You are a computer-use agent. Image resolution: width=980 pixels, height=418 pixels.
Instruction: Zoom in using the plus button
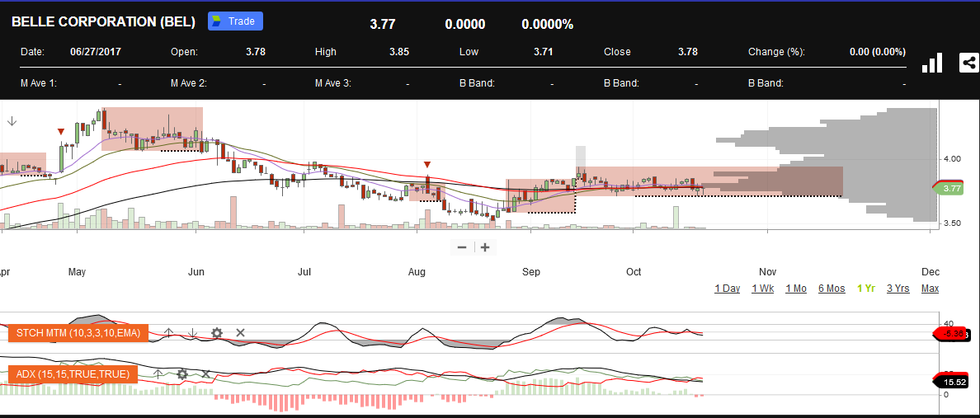point(484,247)
